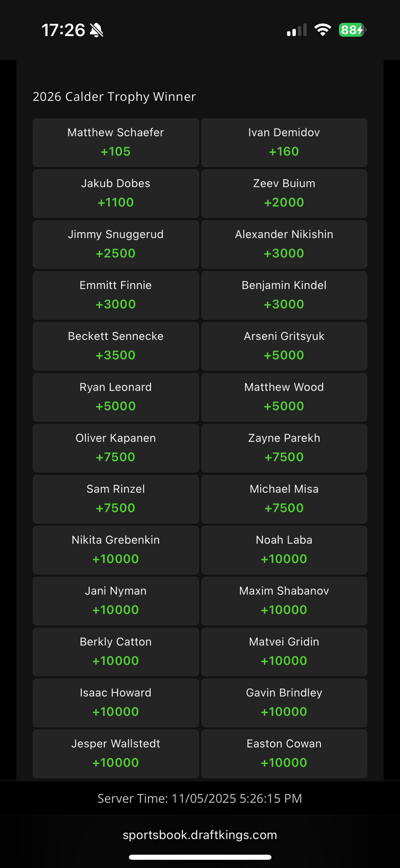Tap the Wi-Fi status icon
Screen dimensions: 400x868
pos(322,30)
